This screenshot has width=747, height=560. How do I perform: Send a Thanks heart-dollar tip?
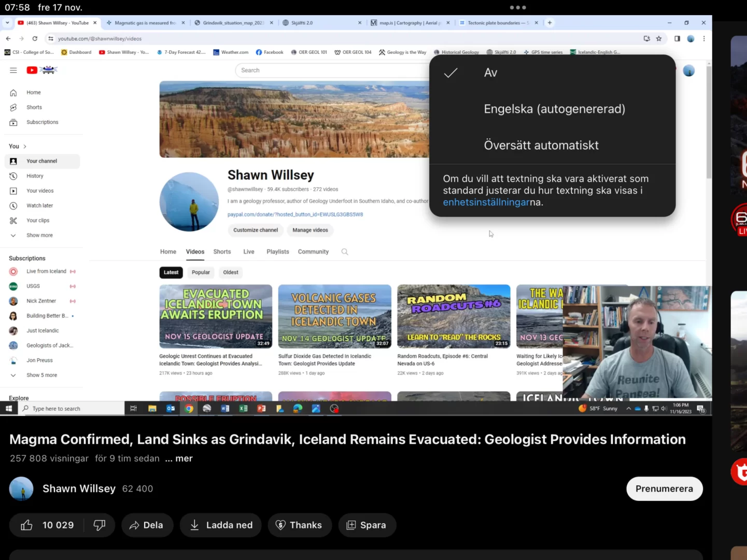pos(299,525)
